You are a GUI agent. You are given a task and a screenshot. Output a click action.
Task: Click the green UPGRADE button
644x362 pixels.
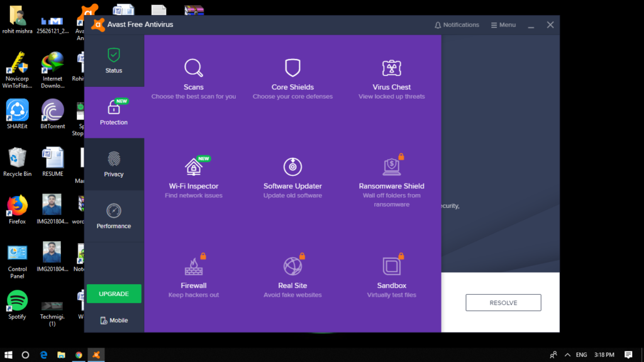pos(114,294)
